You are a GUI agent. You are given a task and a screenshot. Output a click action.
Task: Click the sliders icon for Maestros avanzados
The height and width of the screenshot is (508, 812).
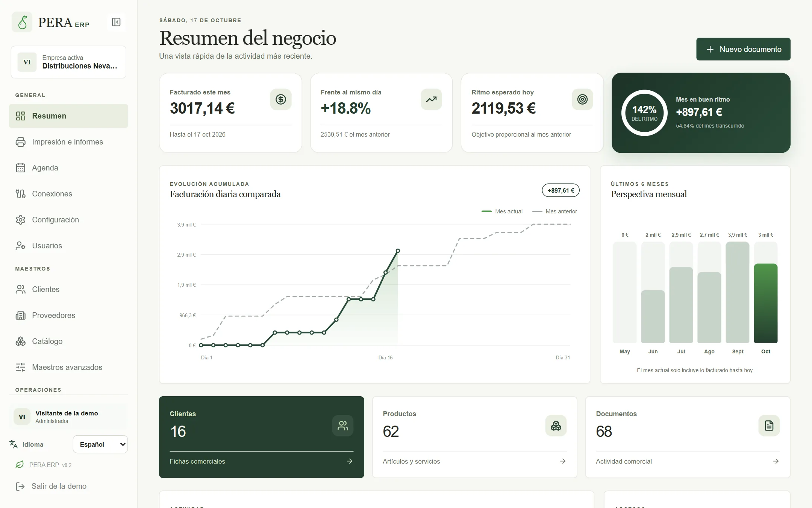click(21, 367)
